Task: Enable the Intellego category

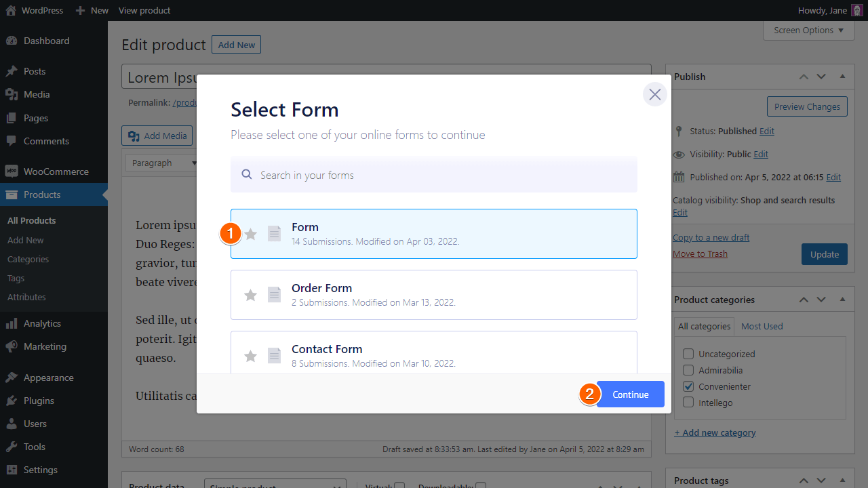Action: [x=688, y=402]
